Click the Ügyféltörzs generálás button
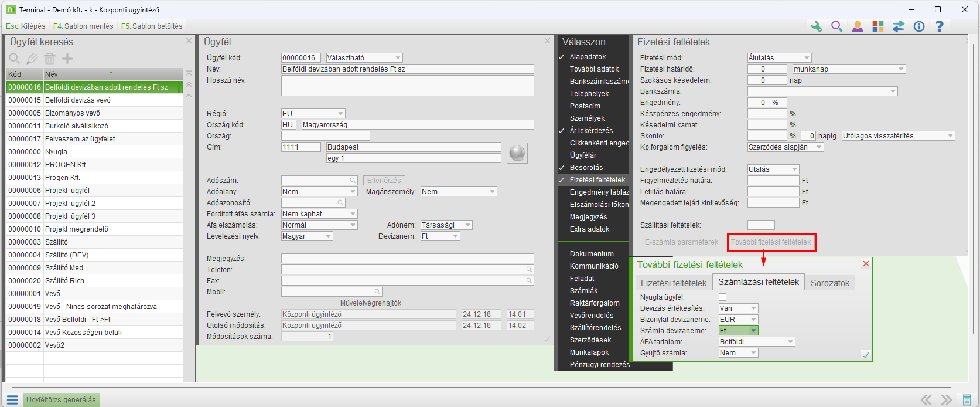Viewport: 980px width, 407px height. click(61, 400)
